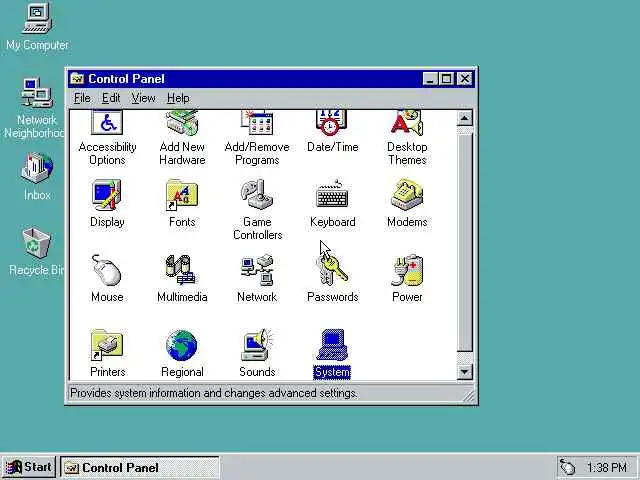The width and height of the screenshot is (640, 480).
Task: Select the Printers folder icon
Action: (x=107, y=345)
